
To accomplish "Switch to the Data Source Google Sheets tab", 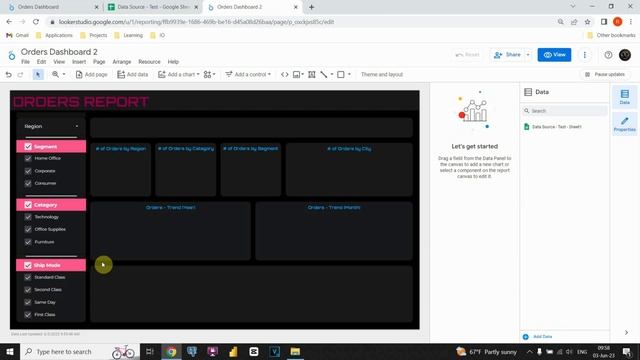I will click(153, 7).
